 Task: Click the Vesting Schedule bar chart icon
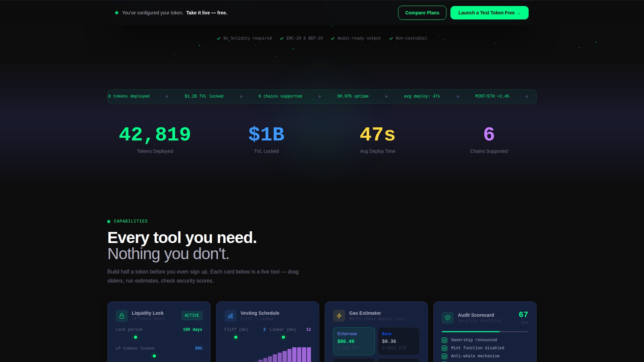coord(230,316)
